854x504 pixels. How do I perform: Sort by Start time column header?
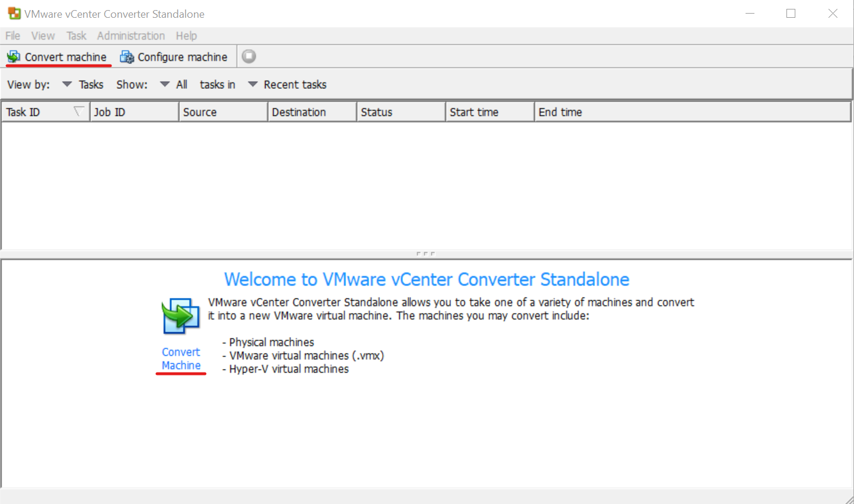point(490,112)
